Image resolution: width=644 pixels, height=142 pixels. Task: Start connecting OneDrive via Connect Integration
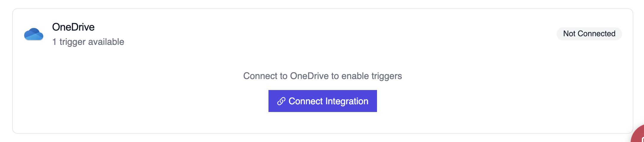coord(322,101)
